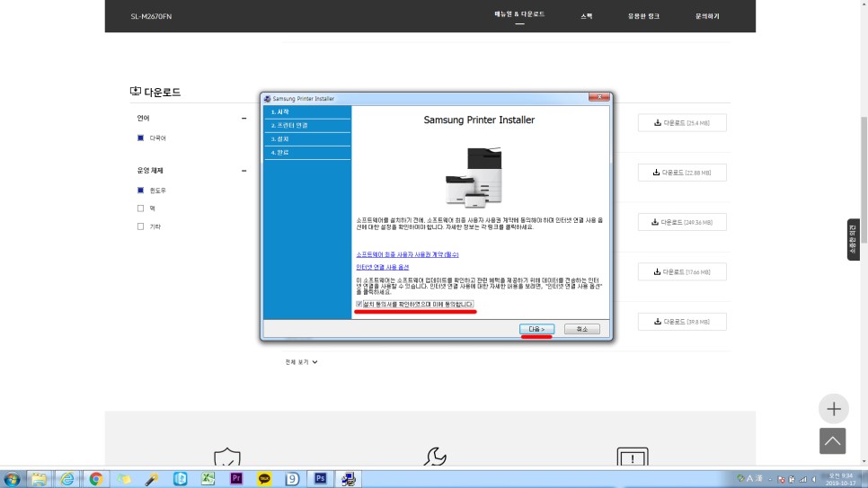Viewport: 868px width, 488px height.
Task: Click the volume speaker tray icon
Action: pos(814,479)
